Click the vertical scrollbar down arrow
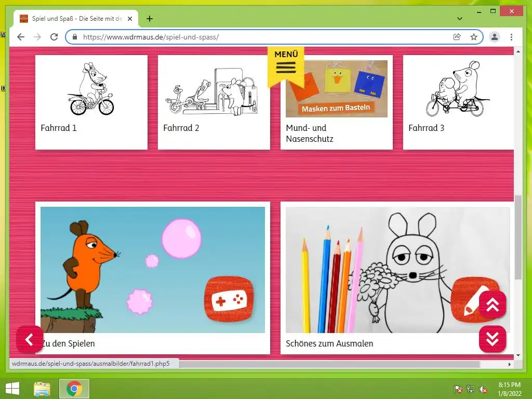This screenshot has height=399, width=532. click(518, 355)
